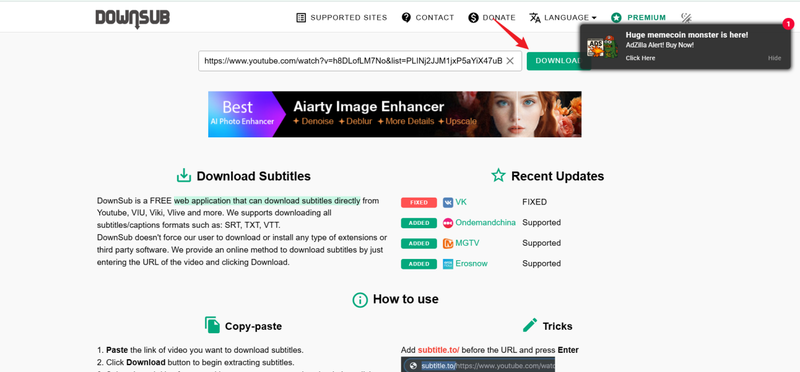Click the How to use info icon
This screenshot has height=372, width=800.
(x=360, y=300)
